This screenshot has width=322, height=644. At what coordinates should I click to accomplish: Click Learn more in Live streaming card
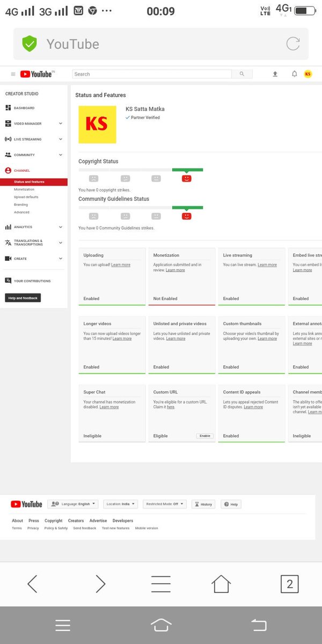(x=267, y=265)
